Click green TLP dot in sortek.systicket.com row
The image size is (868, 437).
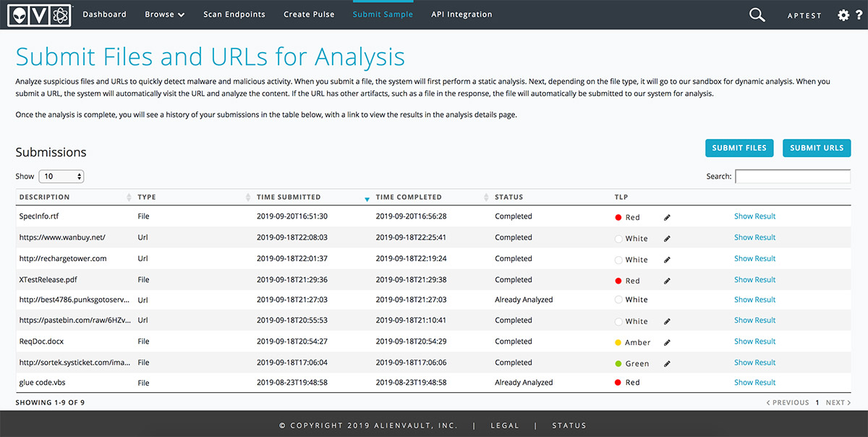(618, 363)
